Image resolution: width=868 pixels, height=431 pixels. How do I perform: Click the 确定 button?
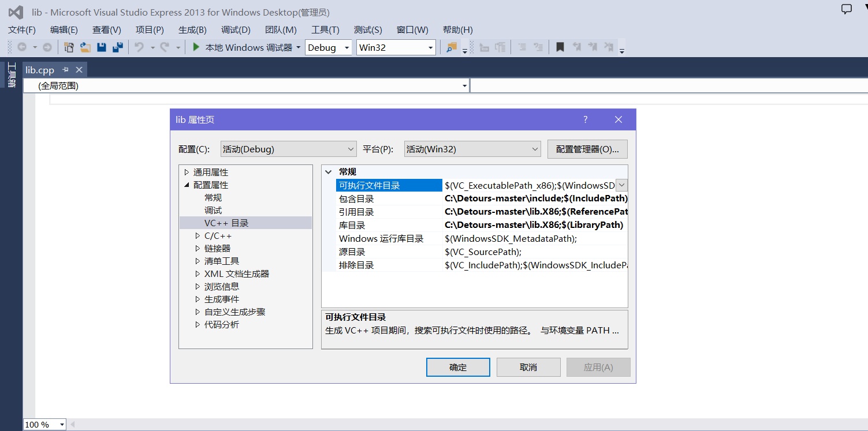(458, 367)
